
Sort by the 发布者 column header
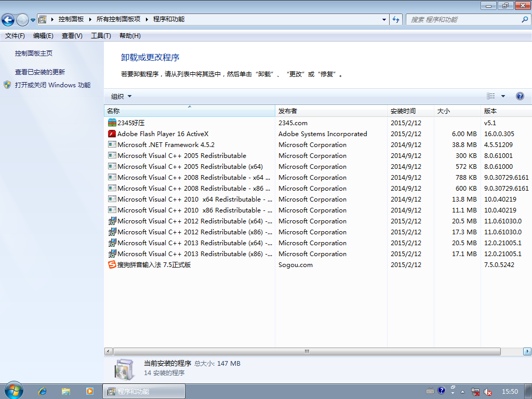click(331, 111)
